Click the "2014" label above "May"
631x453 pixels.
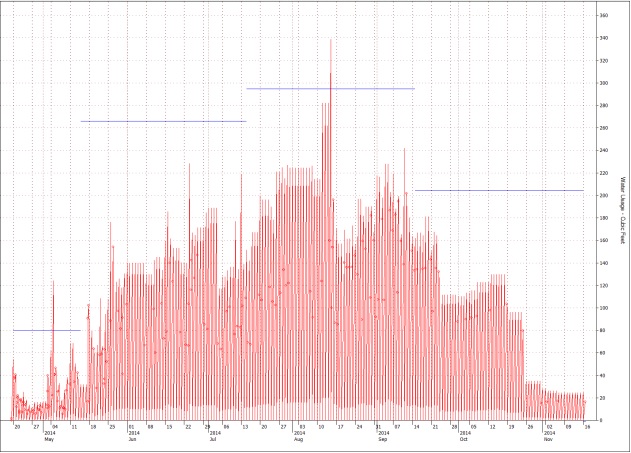pos(49,433)
